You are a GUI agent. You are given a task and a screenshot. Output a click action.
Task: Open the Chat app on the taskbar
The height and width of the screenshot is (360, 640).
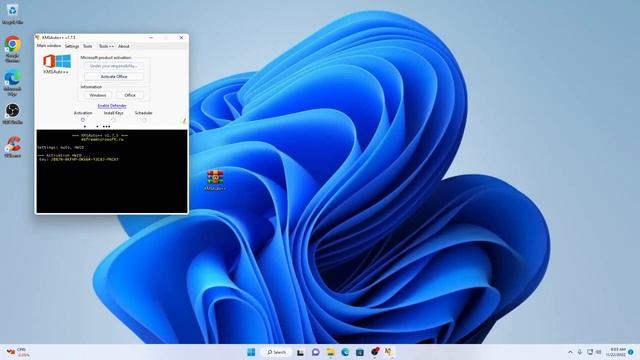click(x=316, y=352)
